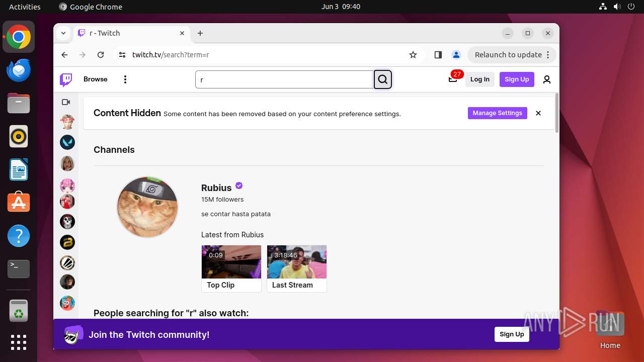Open the Activities overview
This screenshot has width=644, height=362.
click(x=25, y=7)
